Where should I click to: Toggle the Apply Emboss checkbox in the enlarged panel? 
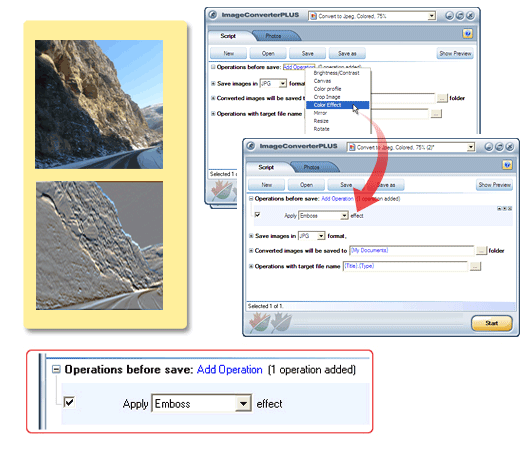[70, 402]
